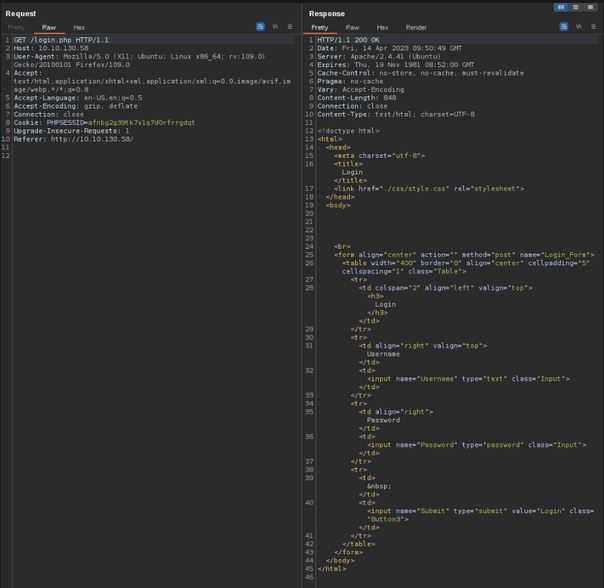Open the Response pane options menu
Viewport: 604px width, 588px height.
(593, 27)
